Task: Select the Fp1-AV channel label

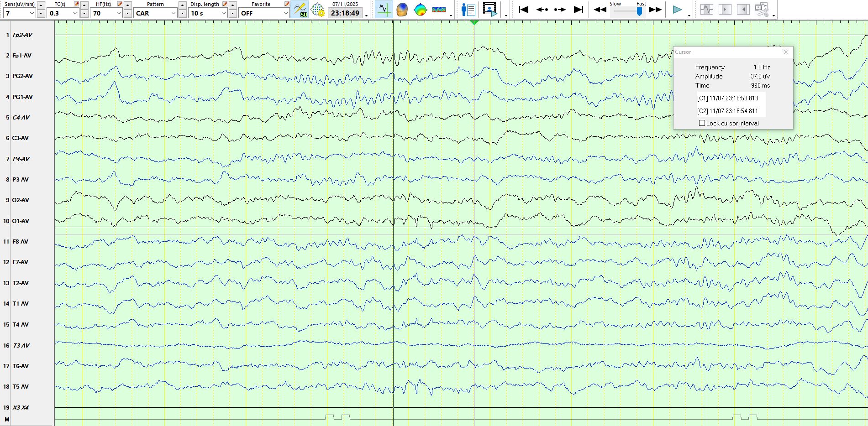Action: (x=22, y=56)
